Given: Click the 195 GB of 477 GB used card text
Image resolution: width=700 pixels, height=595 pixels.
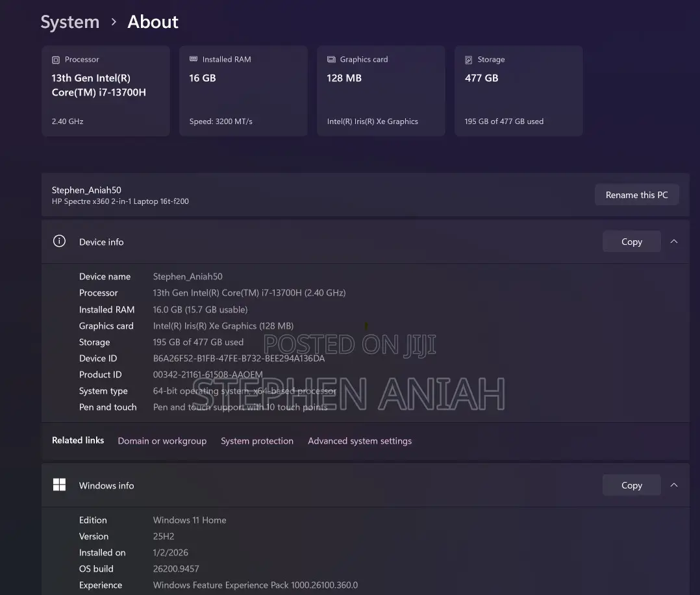Looking at the screenshot, I should click(504, 121).
